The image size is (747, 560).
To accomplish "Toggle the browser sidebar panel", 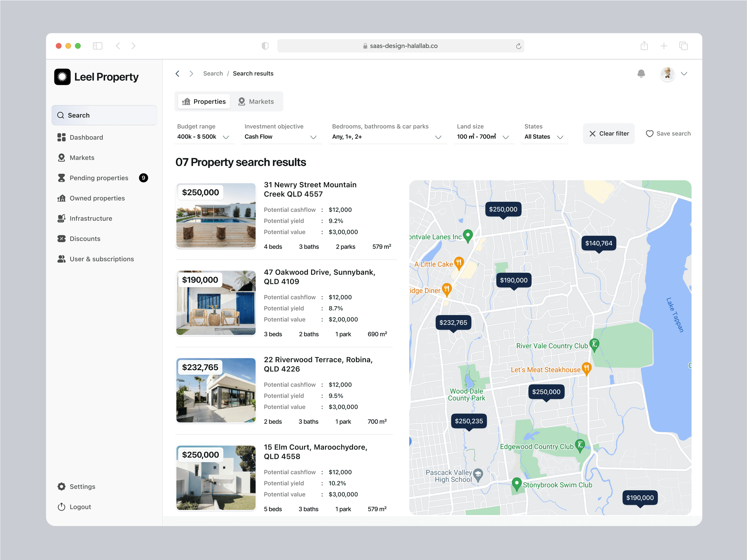I will 98,46.
